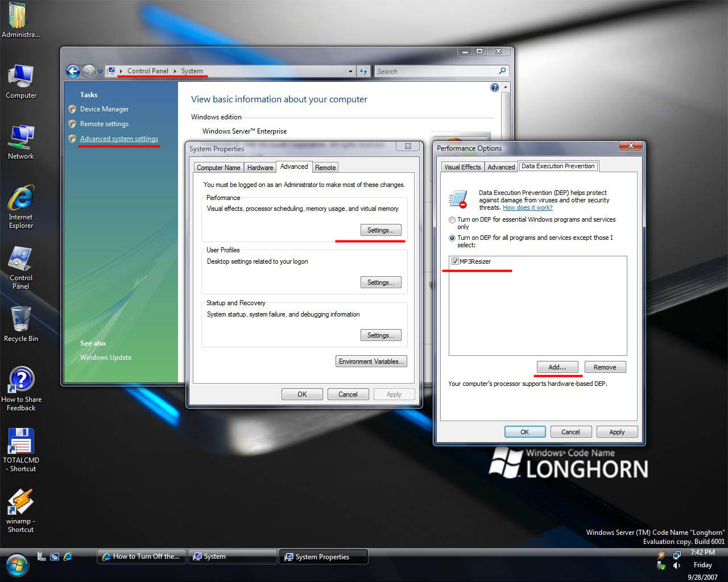Open the Internet Explorer desktop icon

[x=21, y=200]
